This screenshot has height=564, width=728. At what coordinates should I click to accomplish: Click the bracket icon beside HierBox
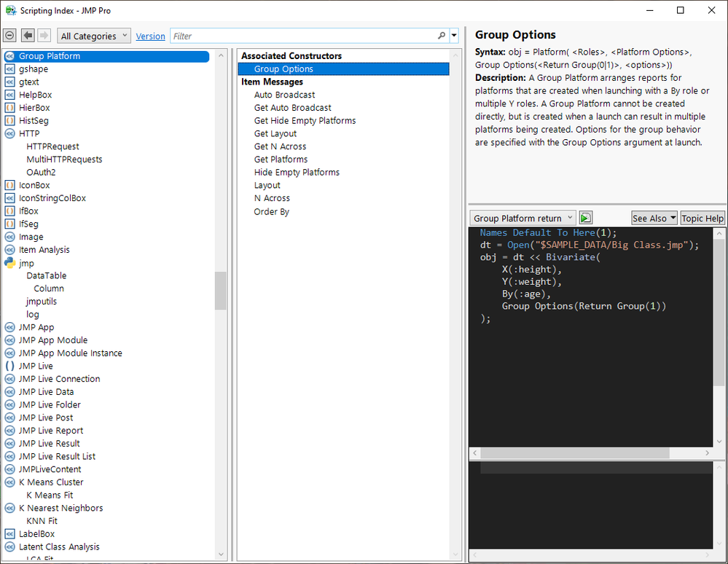pos(10,108)
